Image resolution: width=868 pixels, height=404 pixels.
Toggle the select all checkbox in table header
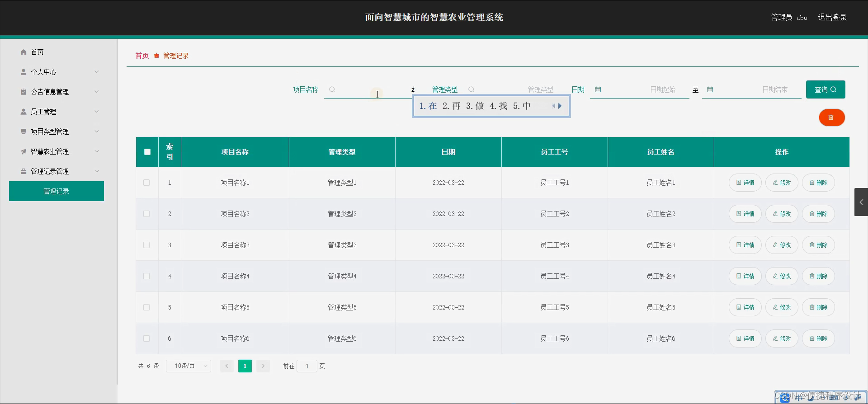(147, 152)
